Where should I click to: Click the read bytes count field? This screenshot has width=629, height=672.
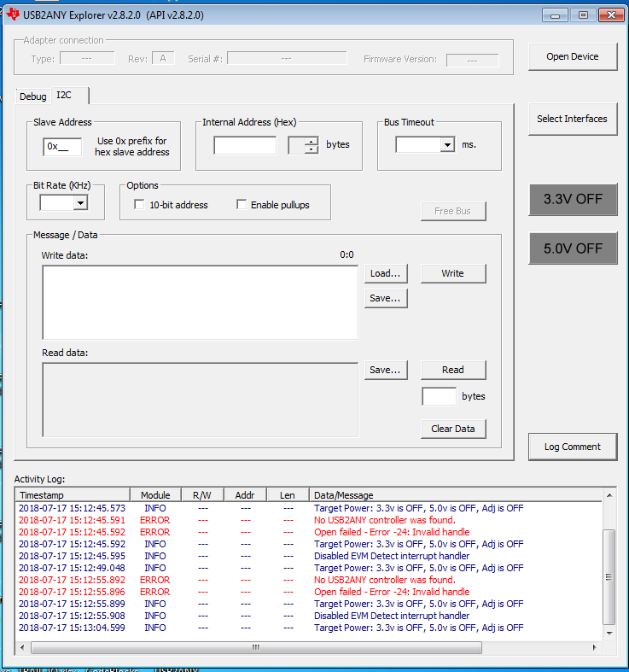[440, 396]
